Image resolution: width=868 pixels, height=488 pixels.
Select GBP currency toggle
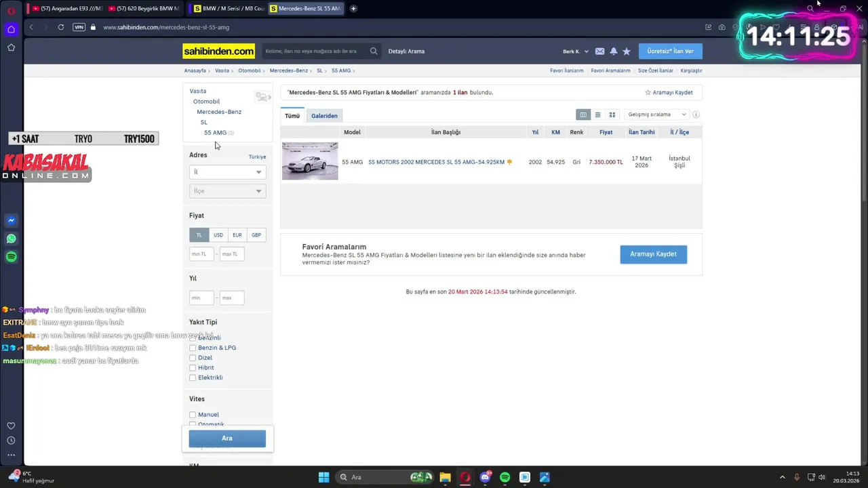256,235
